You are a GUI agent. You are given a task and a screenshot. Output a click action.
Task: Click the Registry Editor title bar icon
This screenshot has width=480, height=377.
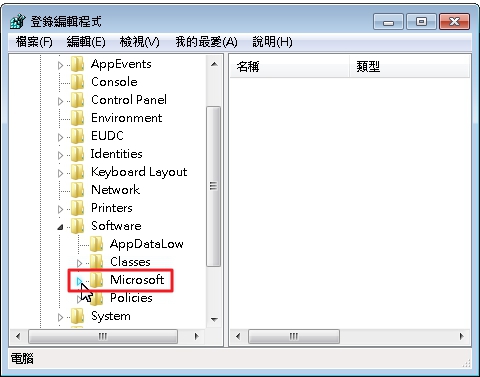[18, 22]
